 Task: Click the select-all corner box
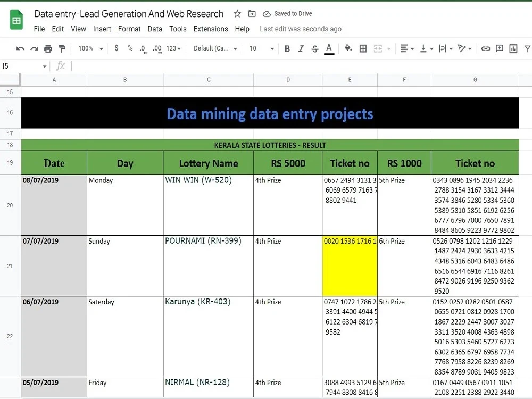click(10, 80)
